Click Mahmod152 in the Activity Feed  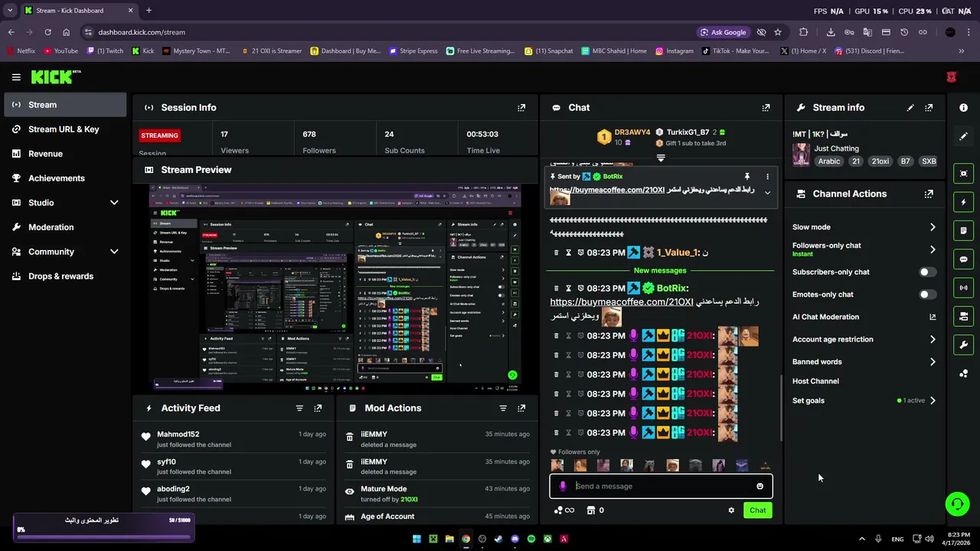point(178,434)
